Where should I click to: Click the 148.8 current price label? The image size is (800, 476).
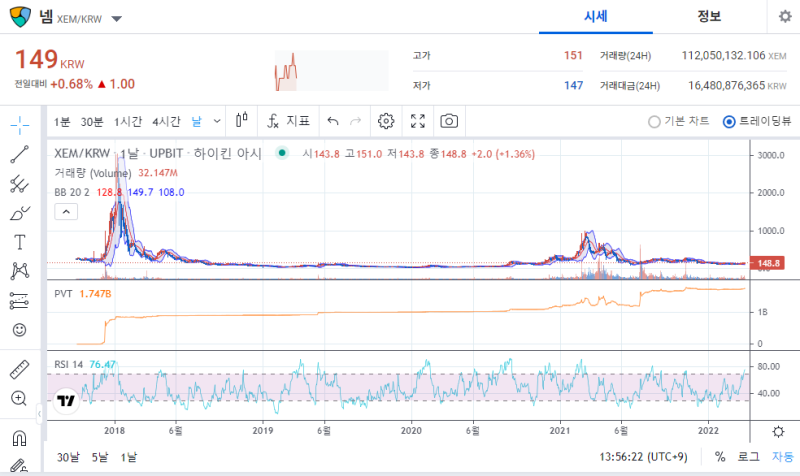[x=767, y=263]
